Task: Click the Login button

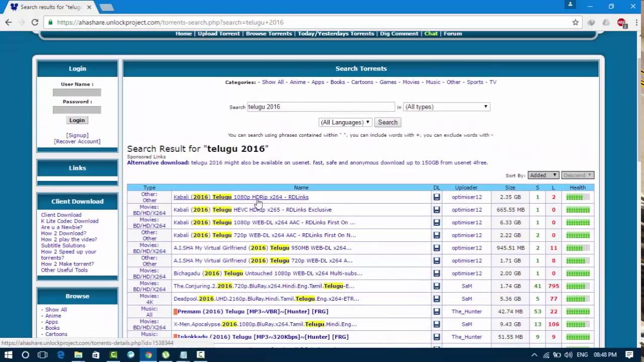Action: [77, 120]
